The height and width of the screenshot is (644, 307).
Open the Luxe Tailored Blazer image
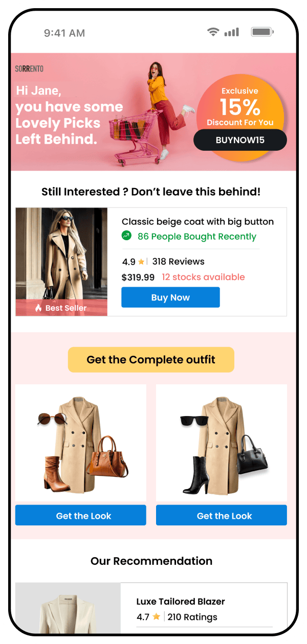(68, 608)
